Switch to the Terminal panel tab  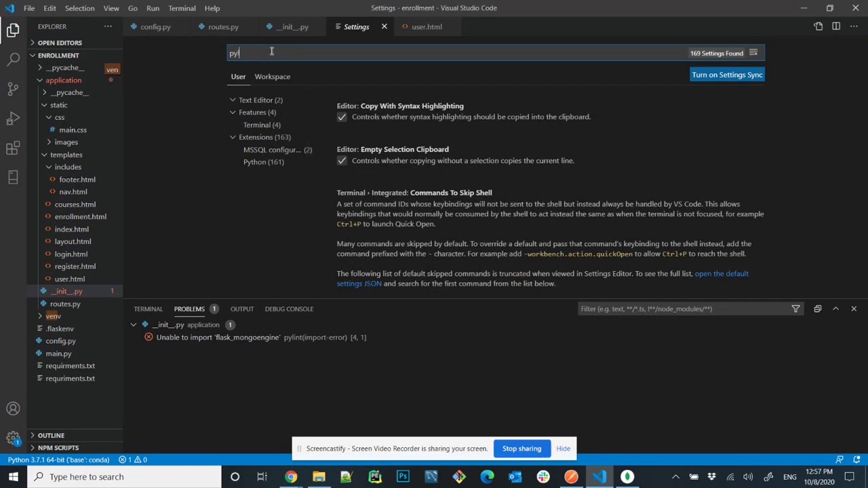tap(148, 309)
